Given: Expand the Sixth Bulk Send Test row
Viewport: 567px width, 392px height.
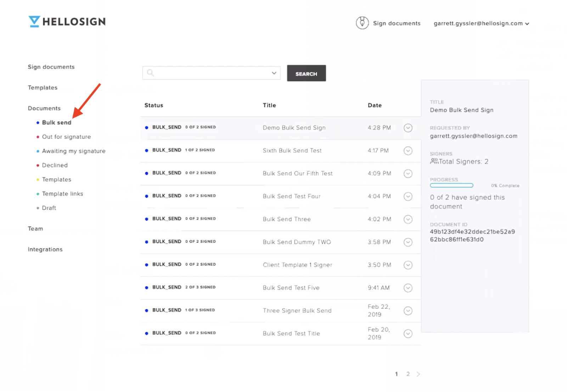Looking at the screenshot, I should 408,151.
